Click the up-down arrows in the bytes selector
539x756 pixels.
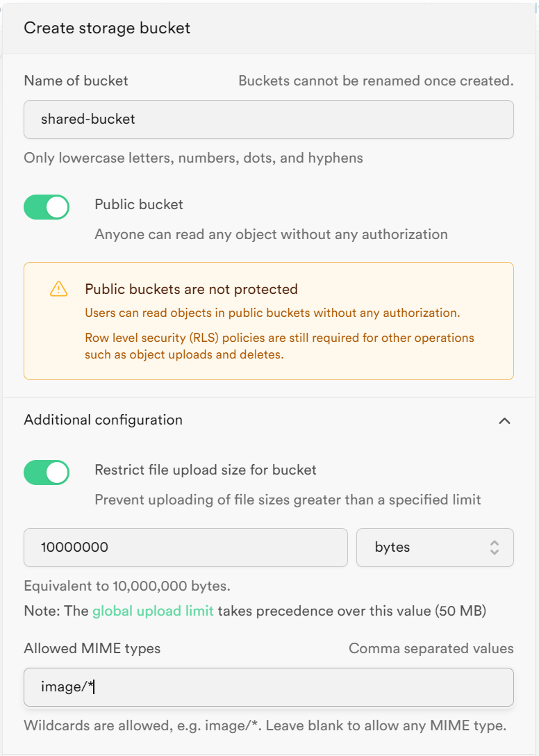495,548
